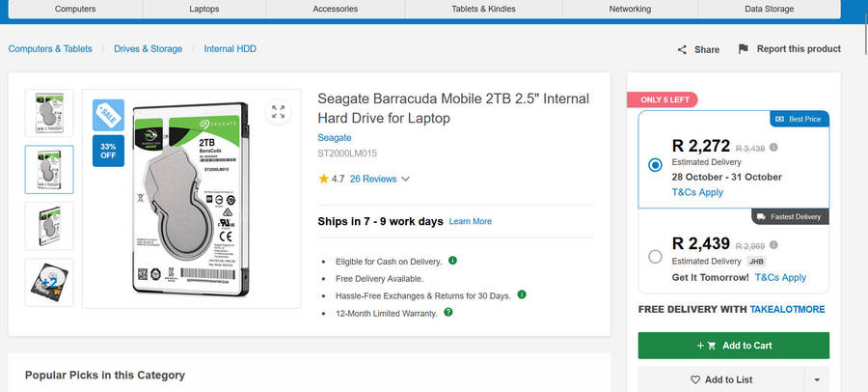
Task: Open dropdown arrow beside Add to List
Action: pos(818,379)
